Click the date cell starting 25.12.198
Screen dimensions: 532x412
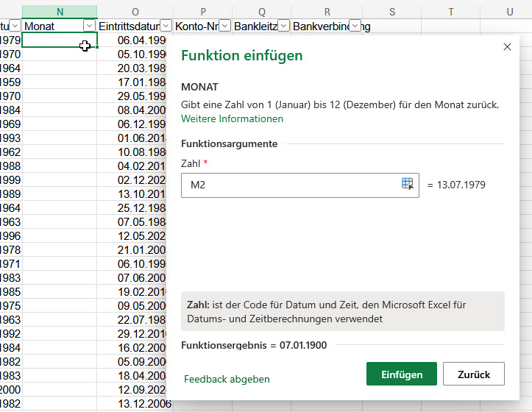(x=132, y=207)
